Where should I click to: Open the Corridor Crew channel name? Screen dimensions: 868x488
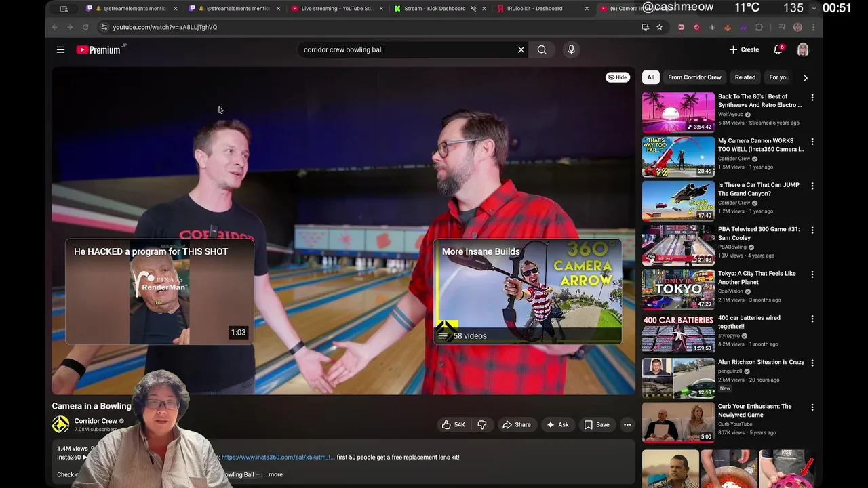tap(96, 421)
